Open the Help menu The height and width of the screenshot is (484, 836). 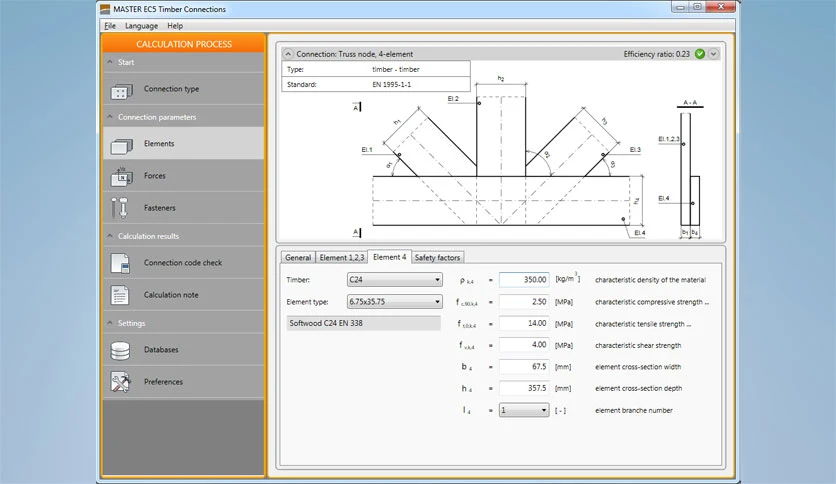click(175, 26)
